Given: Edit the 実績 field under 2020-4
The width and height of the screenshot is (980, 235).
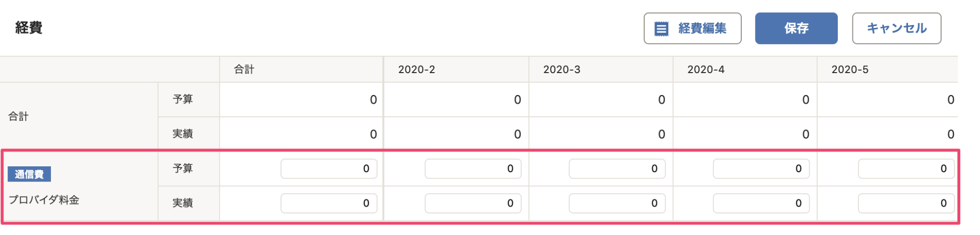Looking at the screenshot, I should (761, 203).
